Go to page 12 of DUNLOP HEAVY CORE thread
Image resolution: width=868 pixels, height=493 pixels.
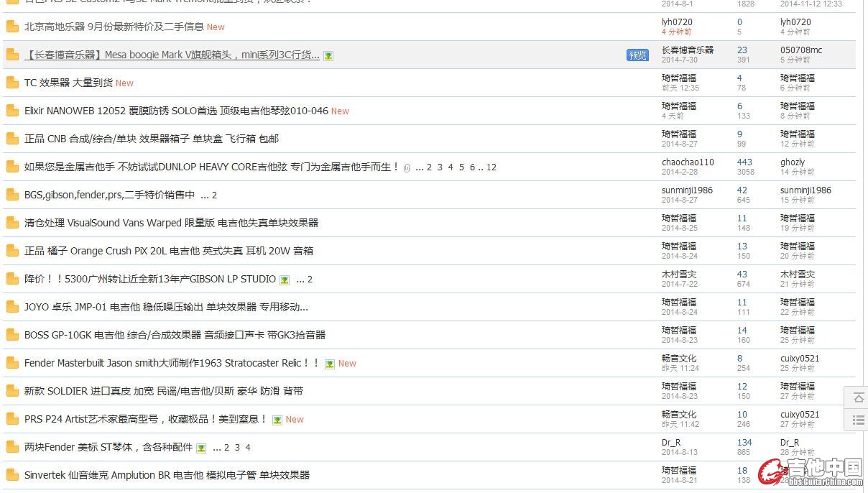point(491,167)
